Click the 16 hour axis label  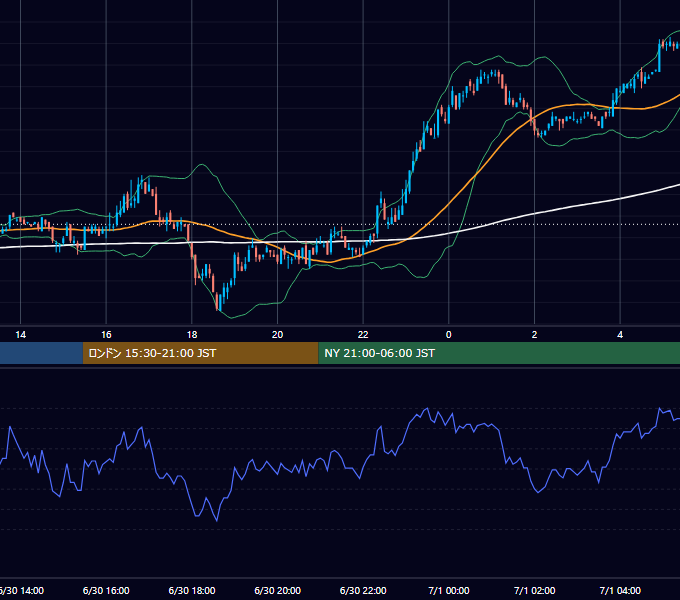[106, 335]
